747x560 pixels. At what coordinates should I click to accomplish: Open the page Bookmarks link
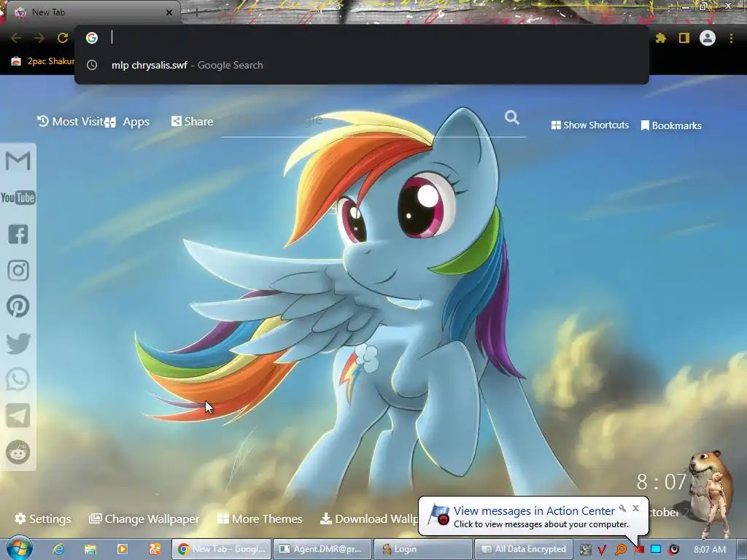click(x=671, y=125)
